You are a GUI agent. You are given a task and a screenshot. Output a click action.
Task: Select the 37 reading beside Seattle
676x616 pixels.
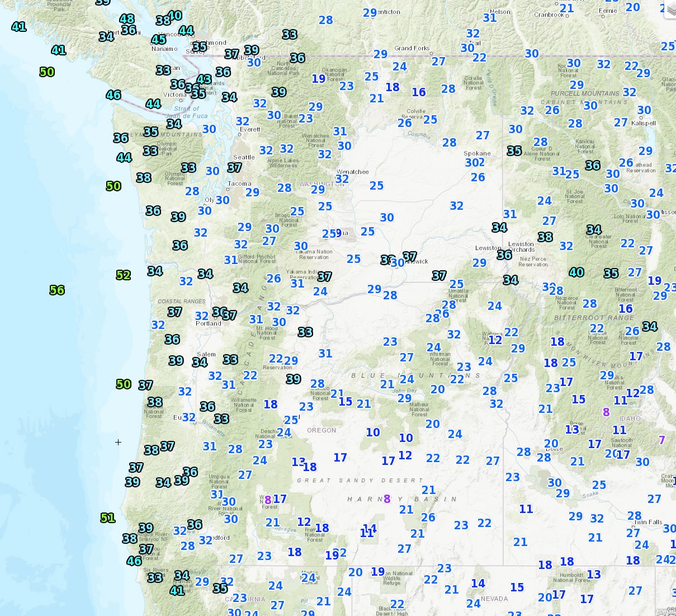(235, 167)
